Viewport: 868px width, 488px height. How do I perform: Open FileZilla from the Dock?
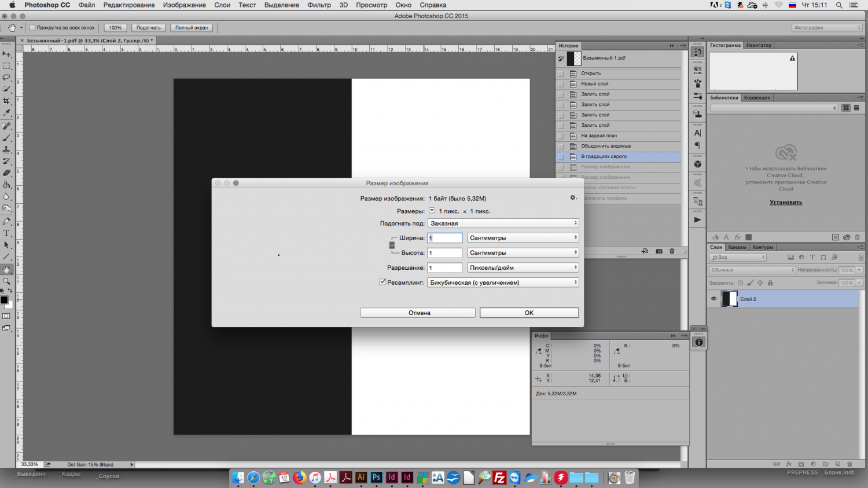[x=499, y=477]
